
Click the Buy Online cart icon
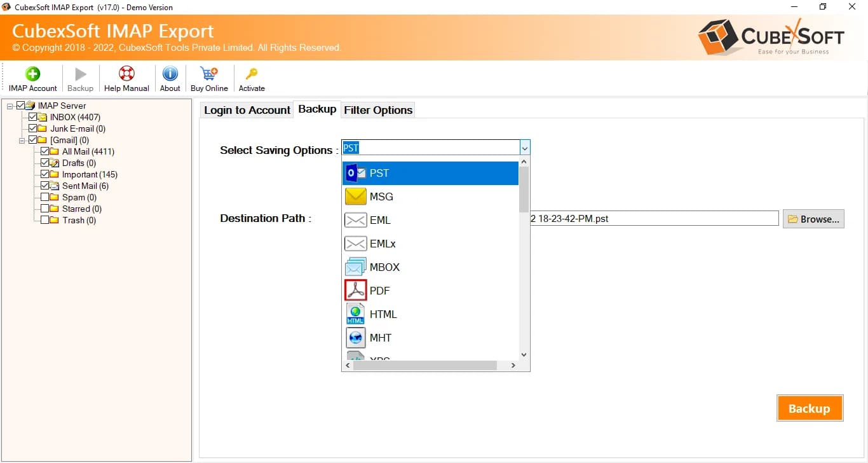pyautogui.click(x=209, y=74)
